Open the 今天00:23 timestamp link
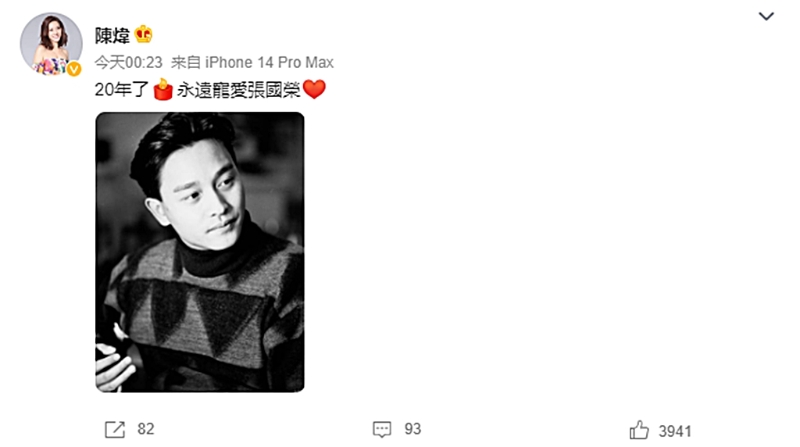The height and width of the screenshot is (447, 800). (x=129, y=62)
